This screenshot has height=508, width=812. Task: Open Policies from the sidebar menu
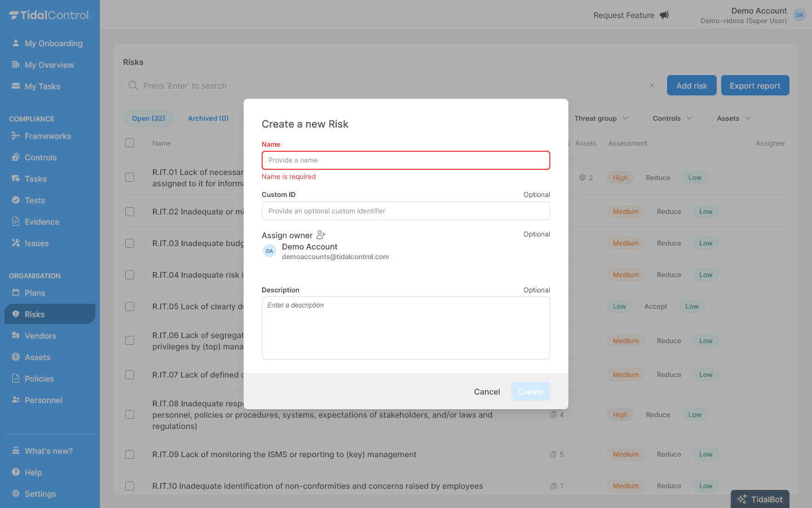pos(39,379)
